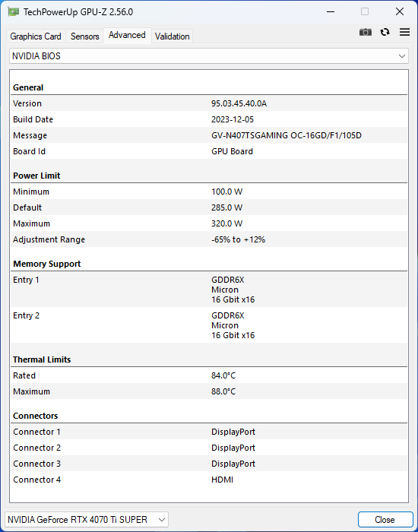418x532 pixels.
Task: Open the hamburger menu icon
Action: [404, 32]
